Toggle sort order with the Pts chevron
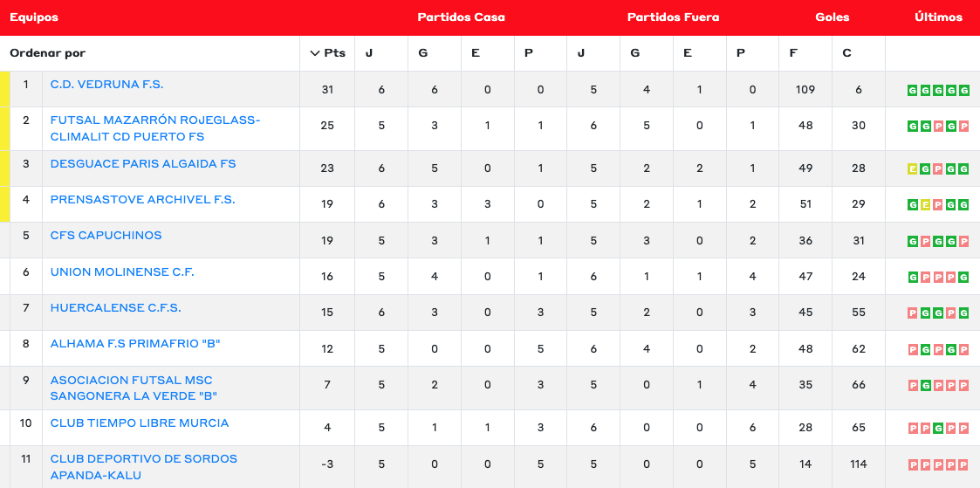 click(315, 53)
